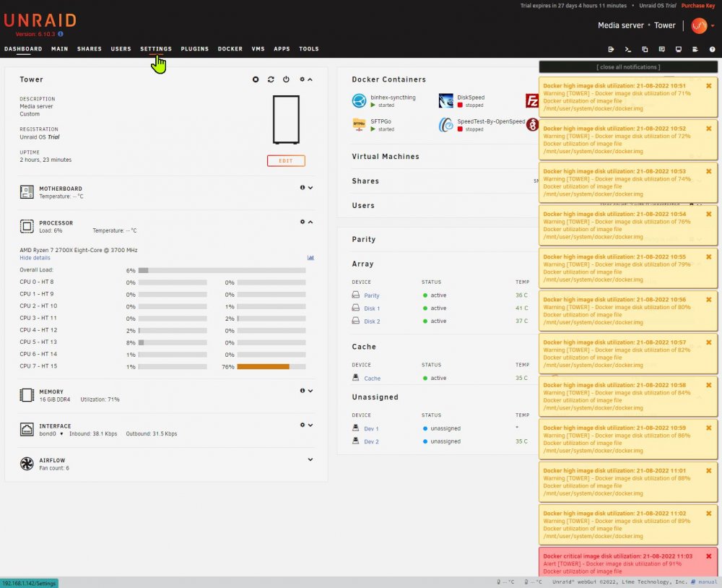Open the System Info monitor icon

678,49
